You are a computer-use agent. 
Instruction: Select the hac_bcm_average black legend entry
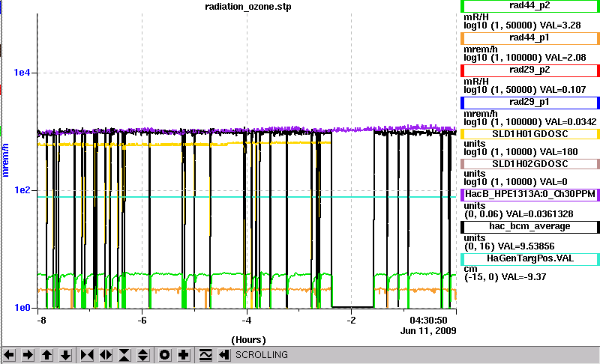530,226
